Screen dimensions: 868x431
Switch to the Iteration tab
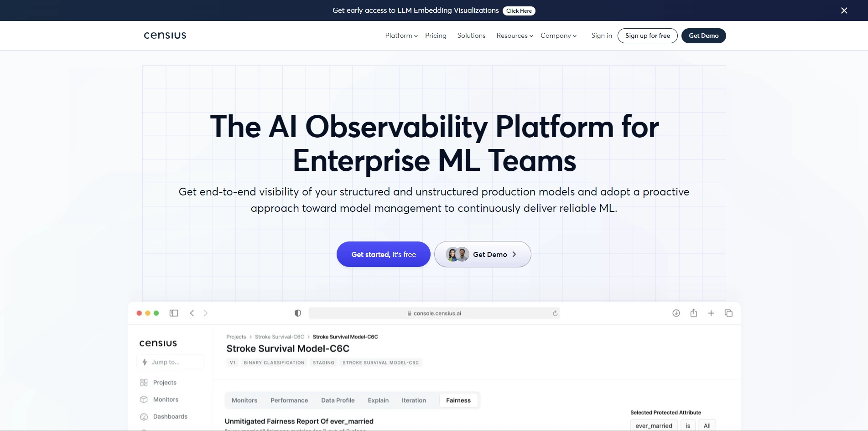414,400
